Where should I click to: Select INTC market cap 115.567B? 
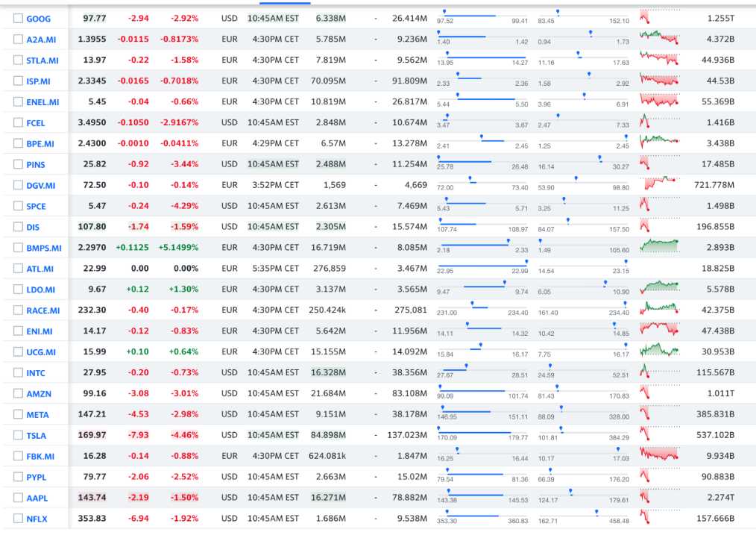point(716,372)
